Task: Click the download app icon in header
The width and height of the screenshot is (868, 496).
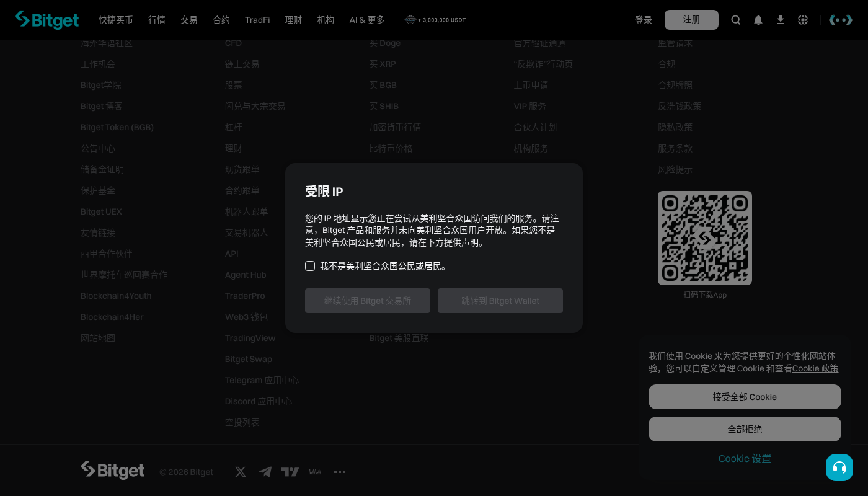Action: [781, 20]
